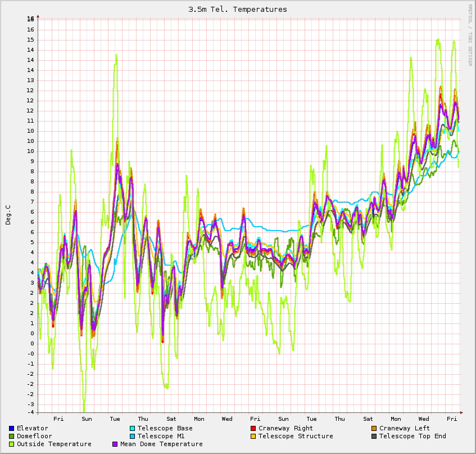
Task: Click the "Mean Dome Temperature" legend text
Action: [161, 444]
